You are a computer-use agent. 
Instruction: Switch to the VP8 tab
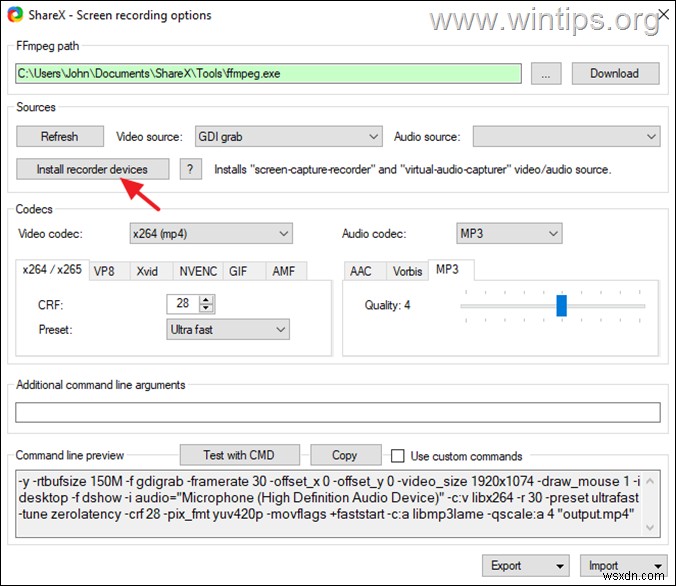pyautogui.click(x=110, y=271)
